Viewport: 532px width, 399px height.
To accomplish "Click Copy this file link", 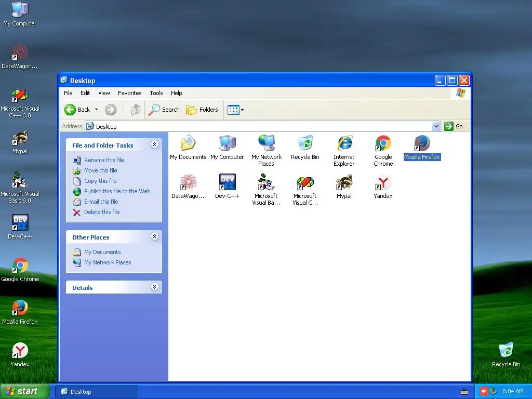I will click(x=100, y=181).
